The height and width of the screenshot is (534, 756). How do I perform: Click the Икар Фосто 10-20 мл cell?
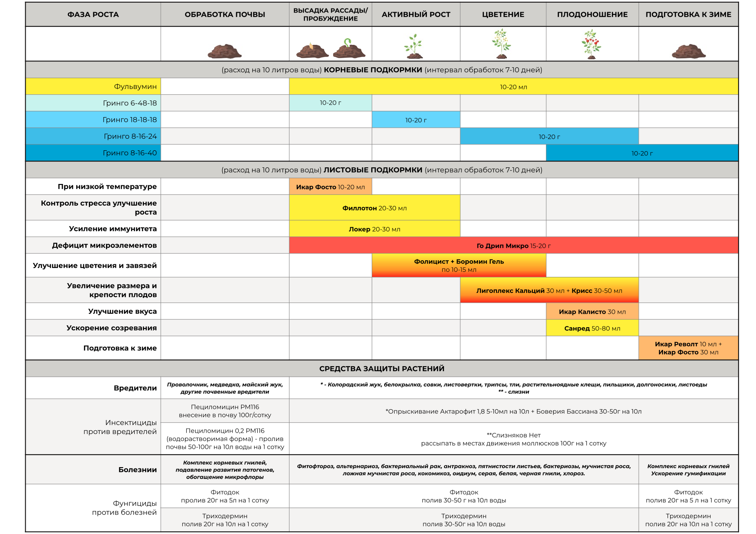pyautogui.click(x=330, y=186)
